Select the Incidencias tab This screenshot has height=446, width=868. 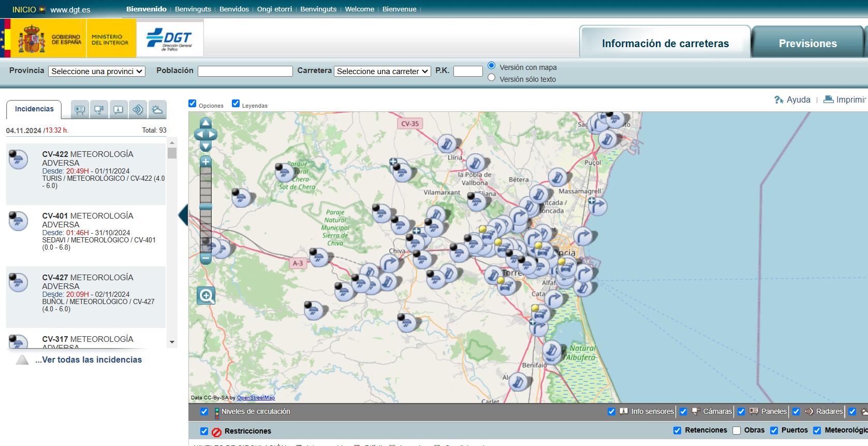tap(34, 109)
